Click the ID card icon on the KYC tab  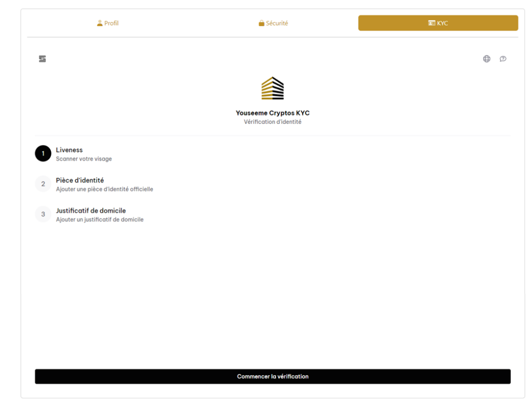(431, 23)
